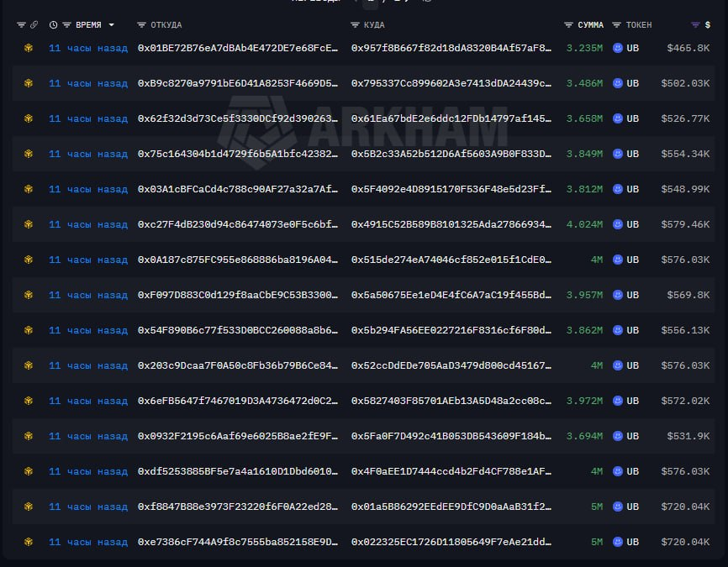The width and height of the screenshot is (728, 567).
Task: Open recipient address 0x01a5B86292EEdEE9DfC9
Action: 451,507
